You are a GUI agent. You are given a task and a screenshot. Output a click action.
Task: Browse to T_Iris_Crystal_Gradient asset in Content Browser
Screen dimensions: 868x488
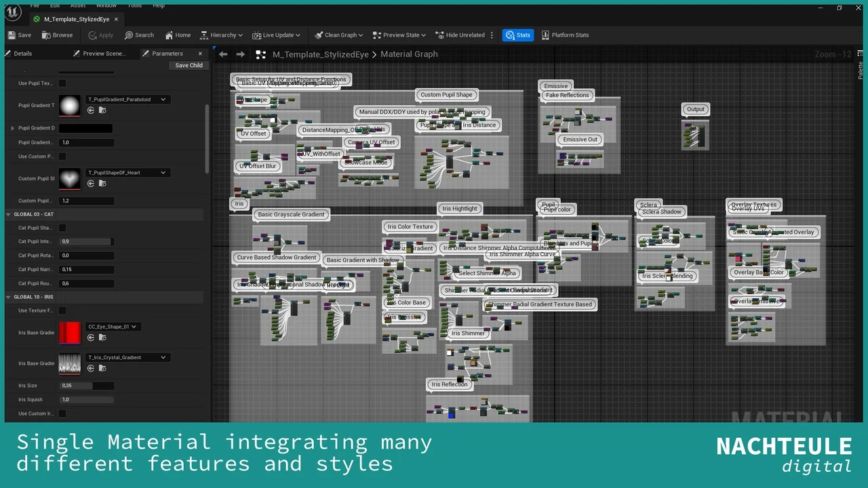pyautogui.click(x=102, y=368)
